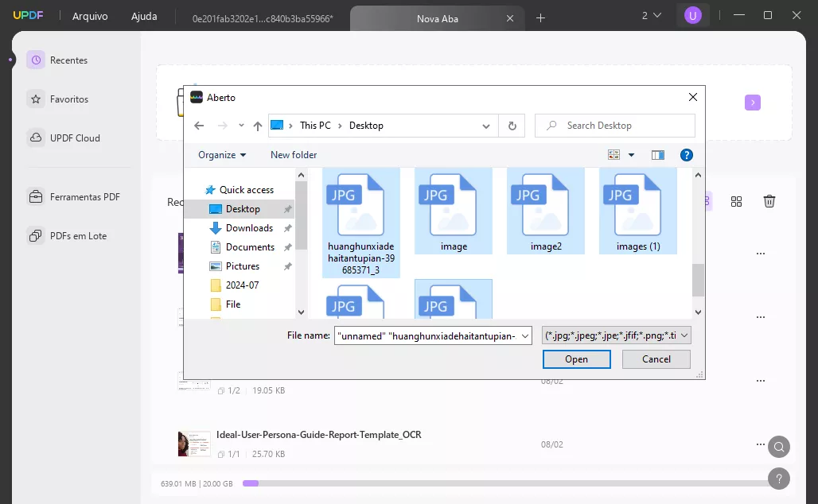Screen dimensions: 818x504
Task: Click the Search Desktop field
Action: pyautogui.click(x=615, y=126)
